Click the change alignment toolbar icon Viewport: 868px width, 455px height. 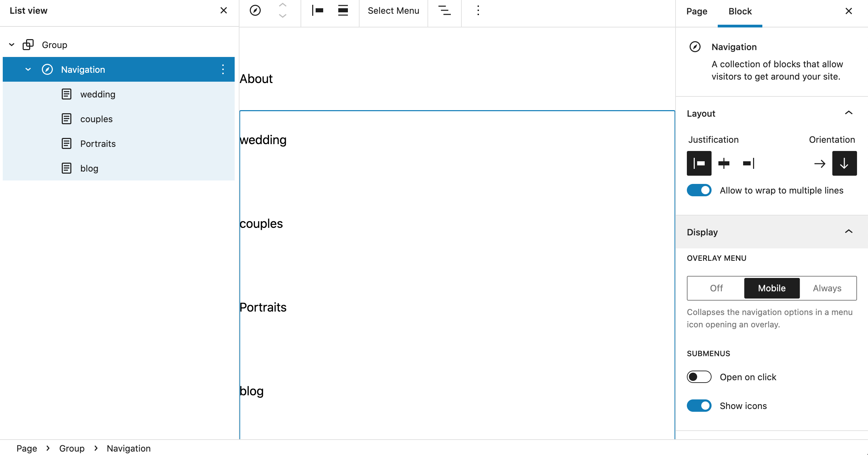tap(343, 11)
